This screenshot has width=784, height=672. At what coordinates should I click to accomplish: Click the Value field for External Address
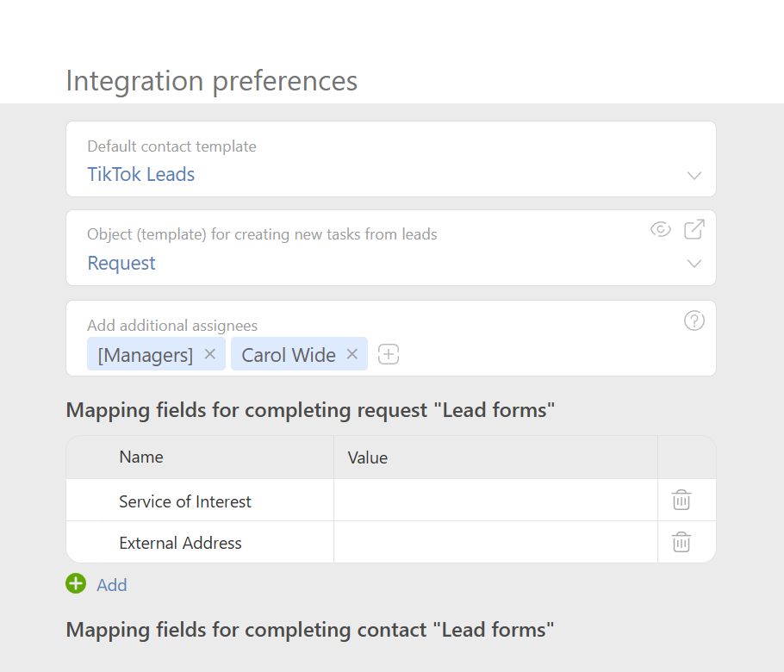pos(495,542)
